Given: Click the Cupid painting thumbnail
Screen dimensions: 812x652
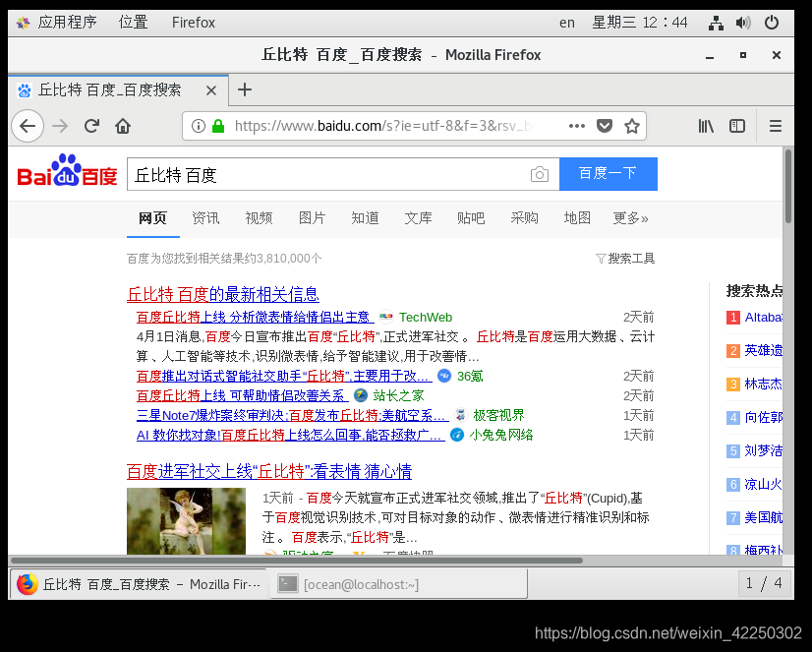Looking at the screenshot, I should point(187,520).
